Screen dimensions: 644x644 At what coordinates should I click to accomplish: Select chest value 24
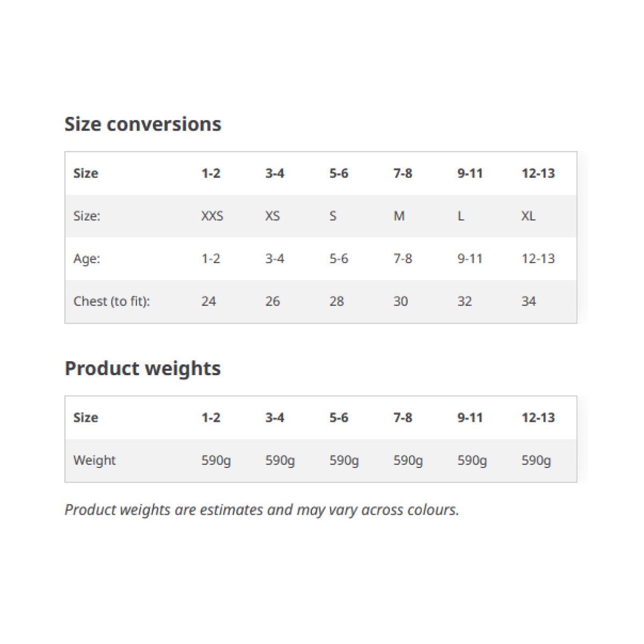tap(208, 301)
